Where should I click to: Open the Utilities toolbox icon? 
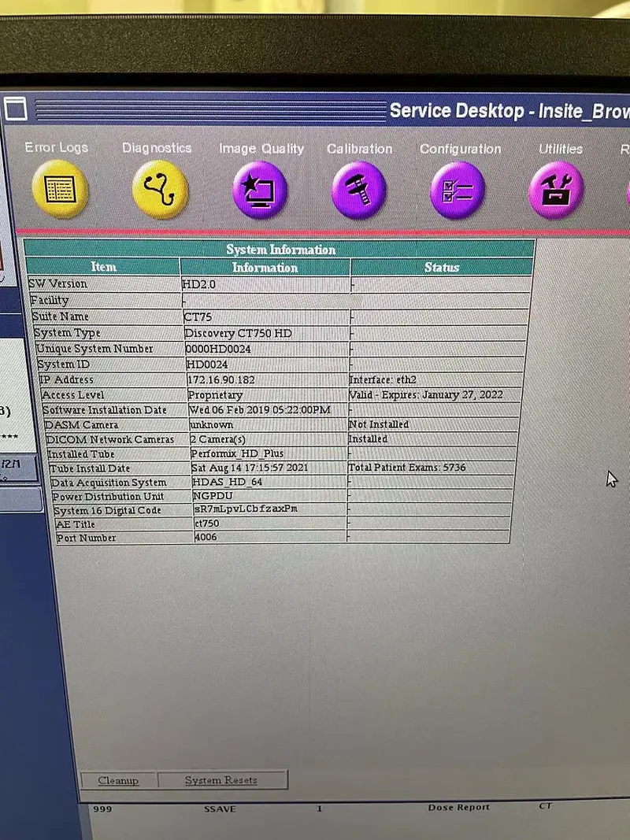pyautogui.click(x=556, y=191)
